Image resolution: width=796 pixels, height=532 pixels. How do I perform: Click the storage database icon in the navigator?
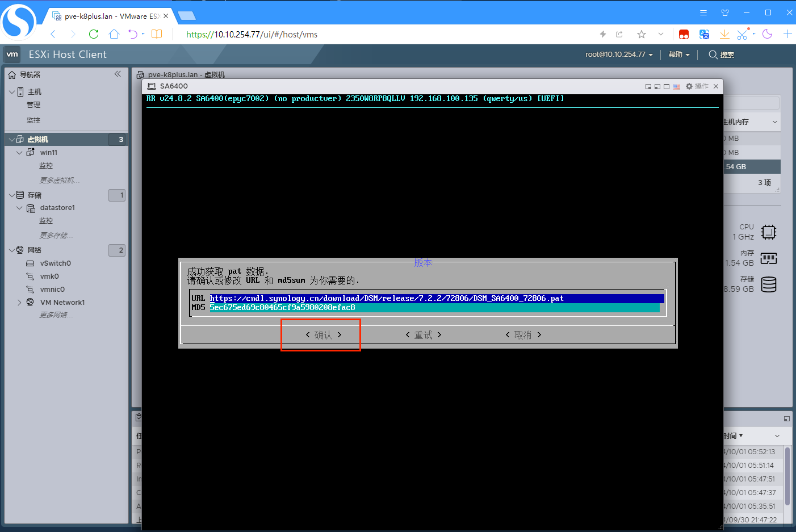pyautogui.click(x=20, y=195)
